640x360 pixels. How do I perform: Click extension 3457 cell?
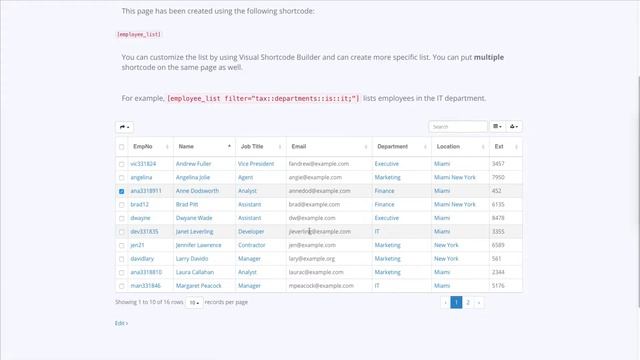[498, 164]
